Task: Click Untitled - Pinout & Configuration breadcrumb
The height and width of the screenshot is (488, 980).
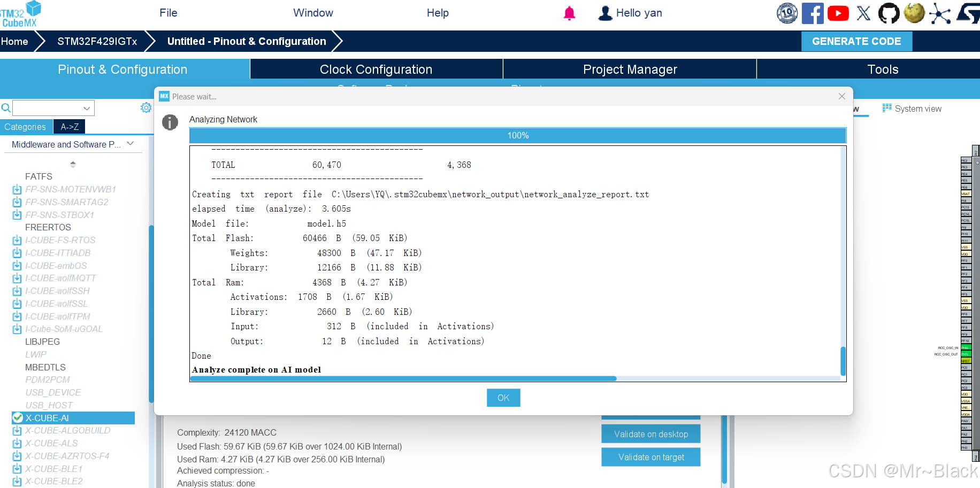Action: tap(247, 41)
